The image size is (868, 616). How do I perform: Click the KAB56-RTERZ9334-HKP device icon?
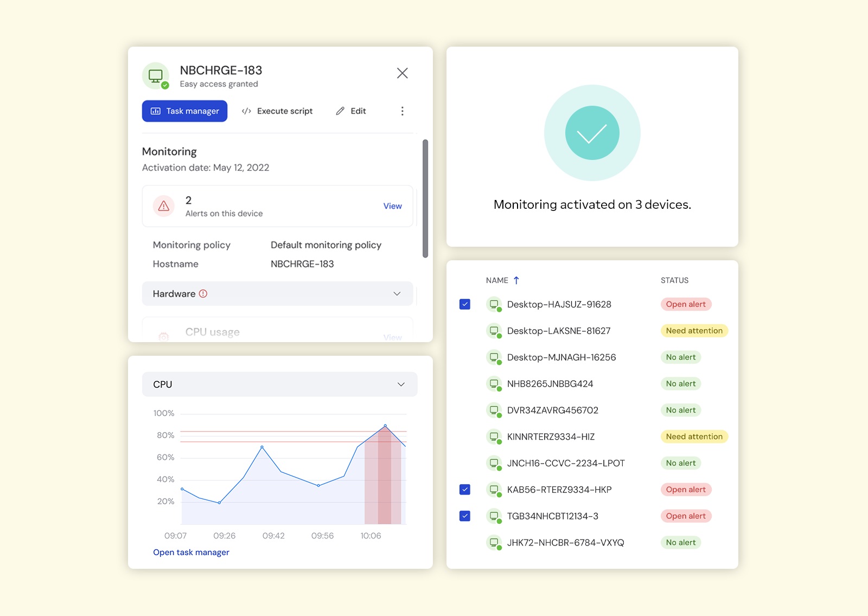tap(494, 490)
